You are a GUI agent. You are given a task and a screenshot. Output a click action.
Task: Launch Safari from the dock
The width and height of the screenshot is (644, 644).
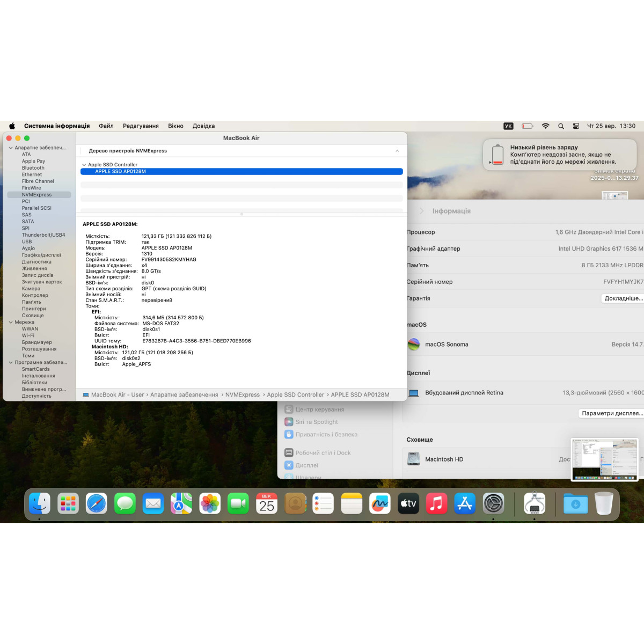[97, 503]
